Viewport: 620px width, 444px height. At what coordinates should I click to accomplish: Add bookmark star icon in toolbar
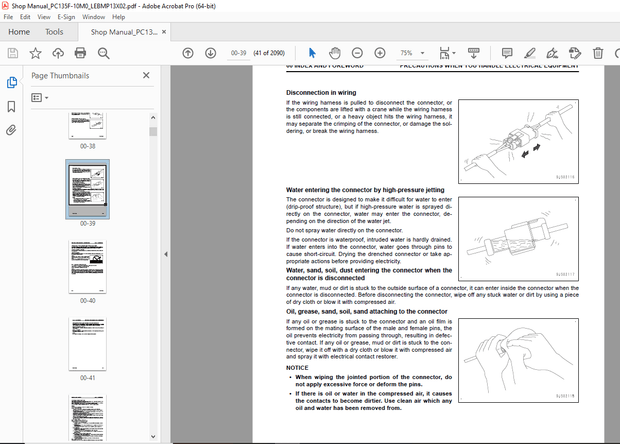click(36, 53)
